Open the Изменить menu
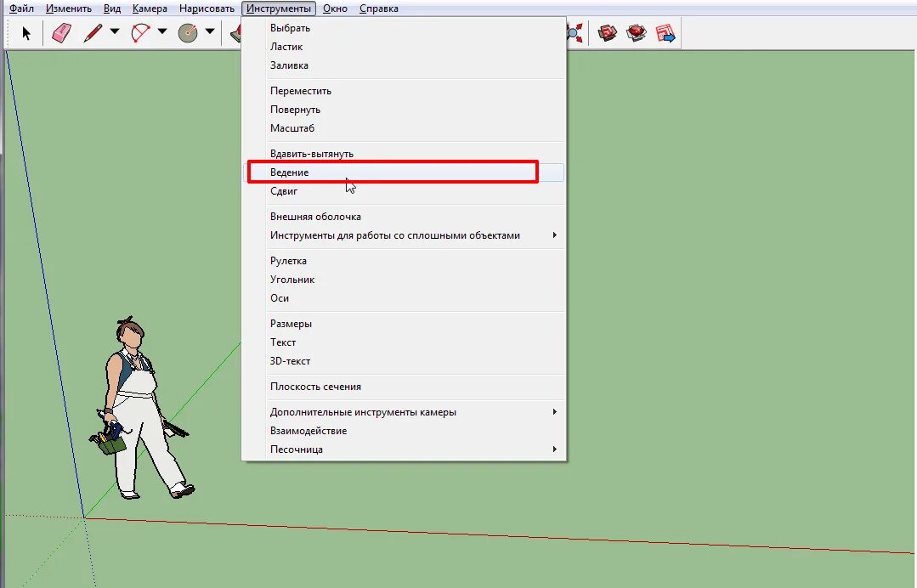Image resolution: width=917 pixels, height=588 pixels. tap(69, 8)
